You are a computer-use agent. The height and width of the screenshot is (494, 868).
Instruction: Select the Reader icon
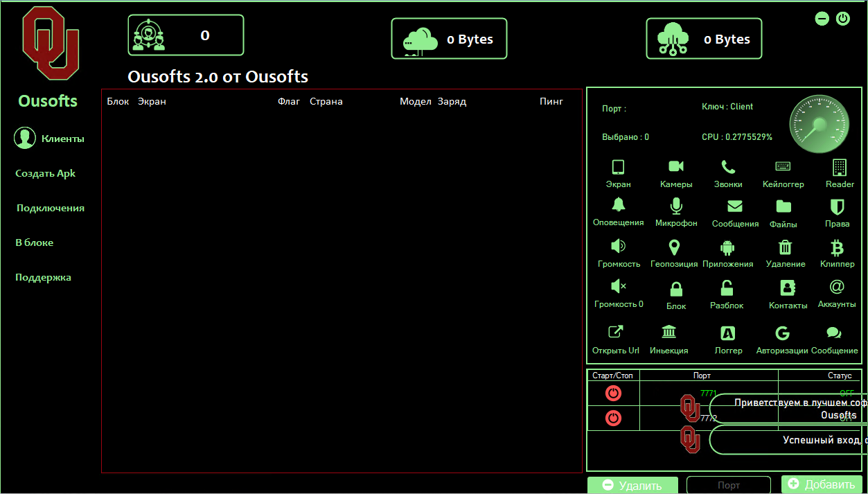[840, 167]
